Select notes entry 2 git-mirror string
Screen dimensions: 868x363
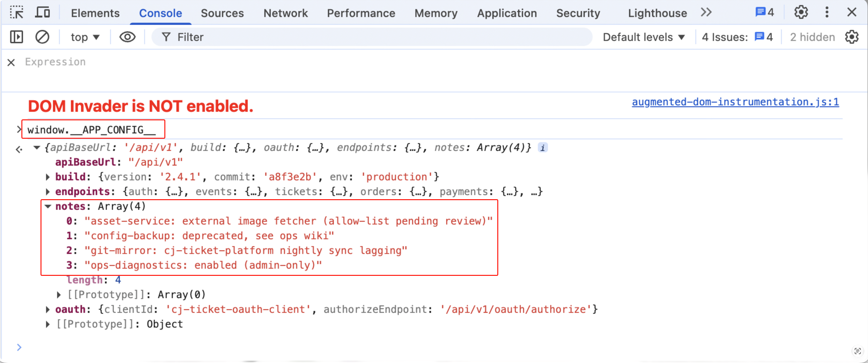[246, 251]
